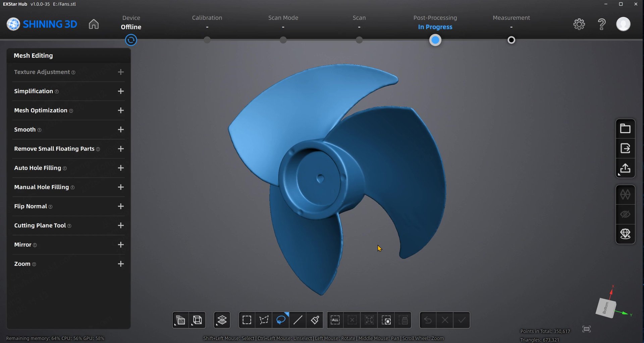Expand the Simplification section
The image size is (644, 343).
point(121,91)
